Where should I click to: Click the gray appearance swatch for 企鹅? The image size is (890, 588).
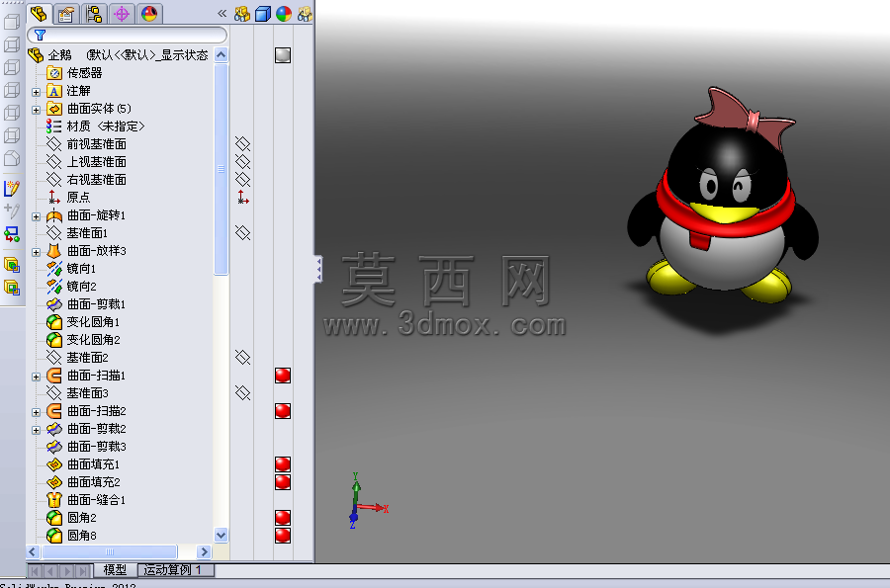(283, 55)
